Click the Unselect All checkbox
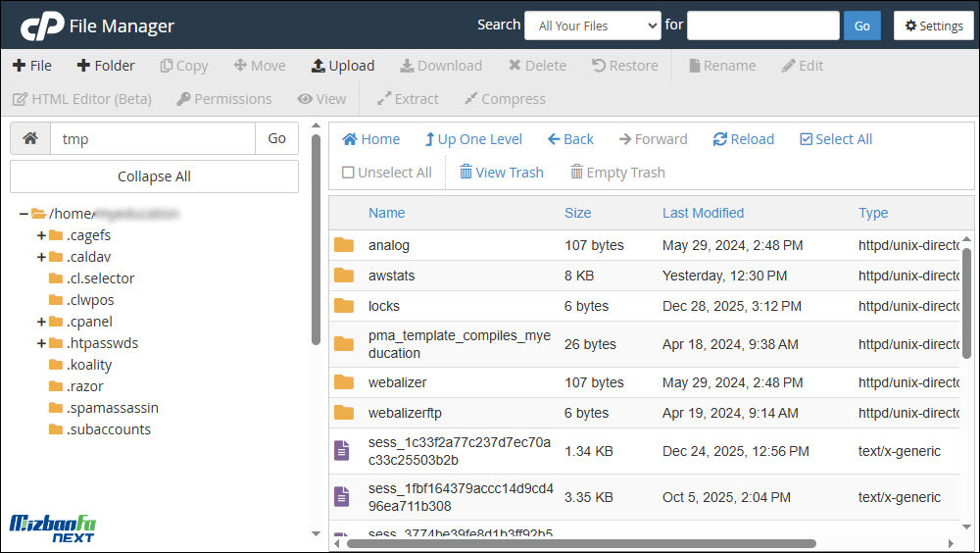 pos(348,173)
